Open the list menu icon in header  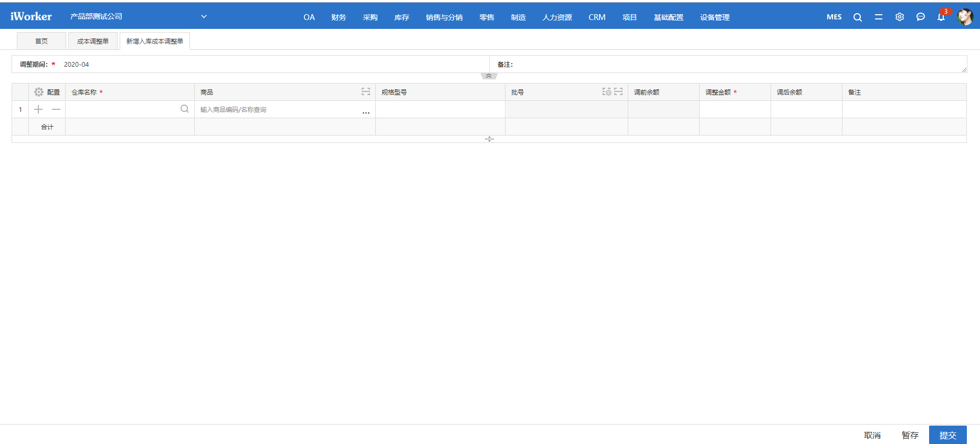pos(879,17)
